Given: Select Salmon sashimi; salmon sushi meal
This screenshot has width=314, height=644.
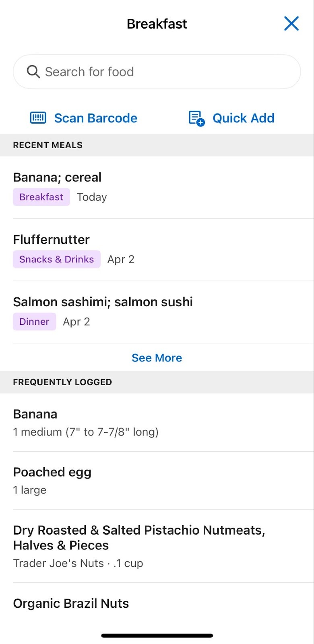Looking at the screenshot, I should 103,302.
